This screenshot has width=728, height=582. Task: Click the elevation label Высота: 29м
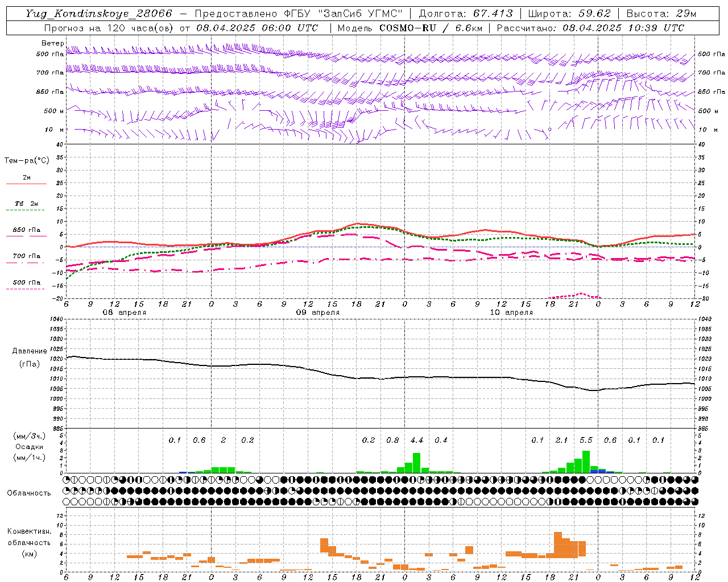click(x=661, y=13)
